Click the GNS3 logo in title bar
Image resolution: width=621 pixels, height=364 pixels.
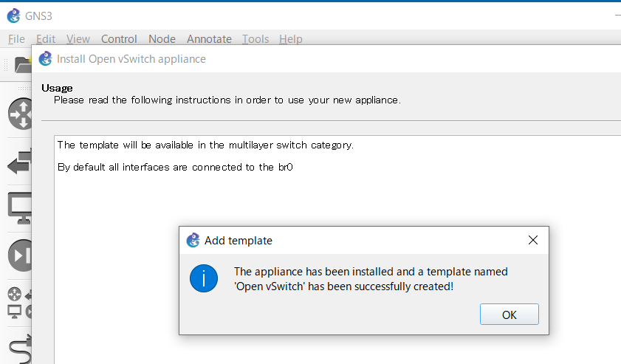click(x=13, y=16)
